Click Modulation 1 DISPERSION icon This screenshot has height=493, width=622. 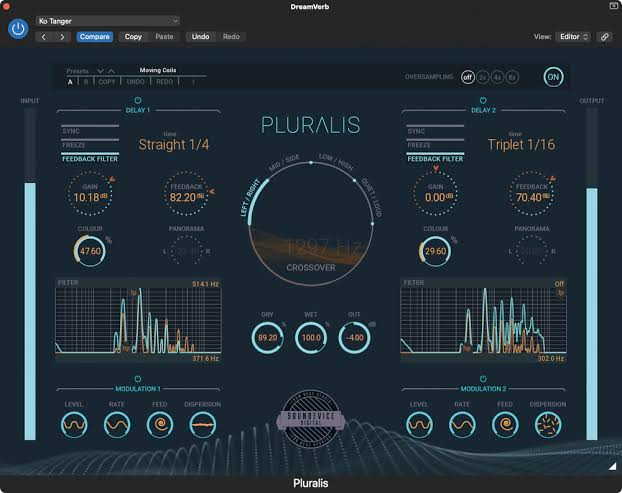203,425
